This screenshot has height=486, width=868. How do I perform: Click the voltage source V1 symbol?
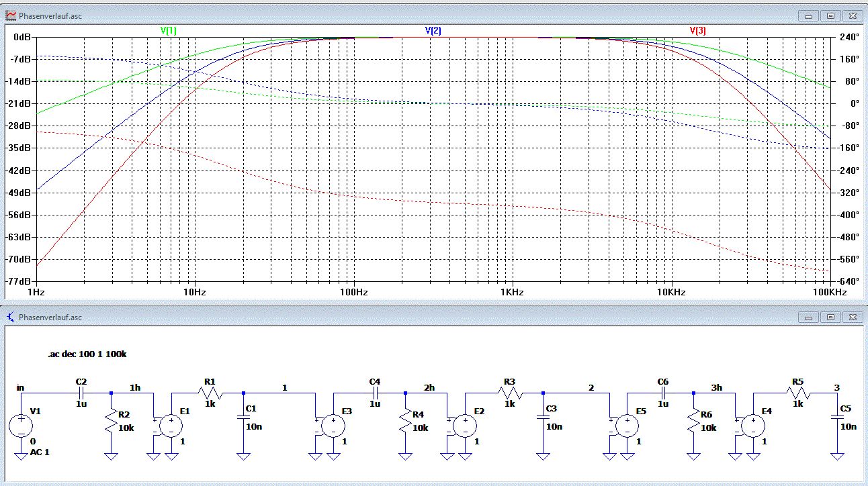click(21, 425)
